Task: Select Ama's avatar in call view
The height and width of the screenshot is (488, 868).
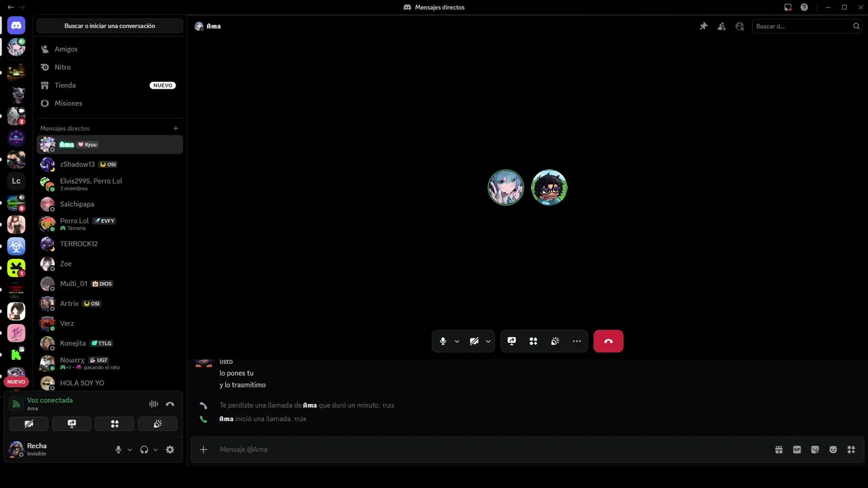Action: 506,188
